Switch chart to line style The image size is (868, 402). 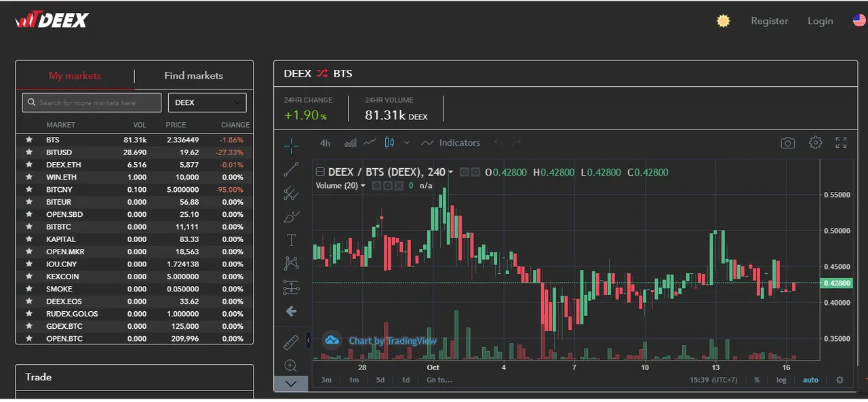pos(370,142)
